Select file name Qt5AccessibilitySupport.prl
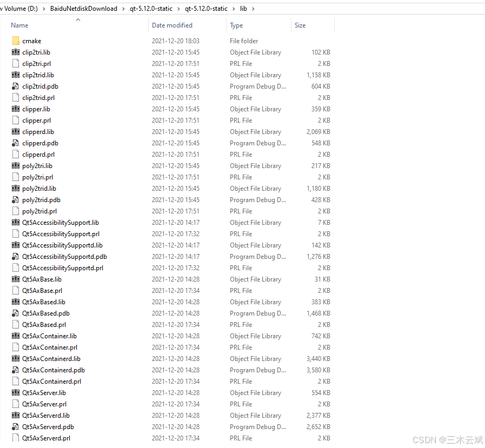Image resolution: width=485 pixels, height=448 pixels. pos(61,234)
